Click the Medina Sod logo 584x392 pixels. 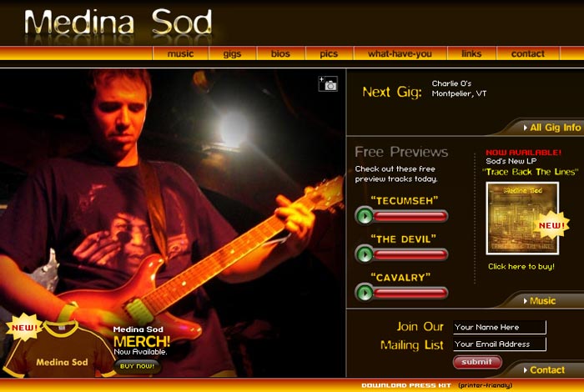tap(118, 23)
